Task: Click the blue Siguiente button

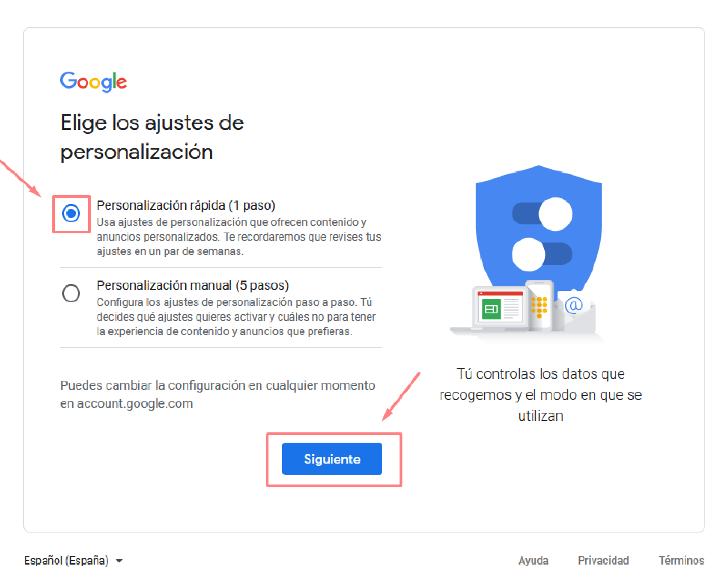Action: click(x=332, y=459)
